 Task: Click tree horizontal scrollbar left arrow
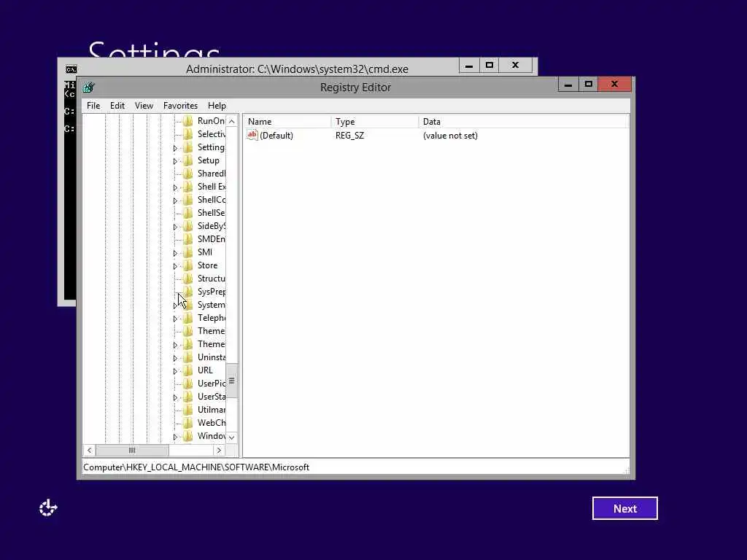(89, 450)
